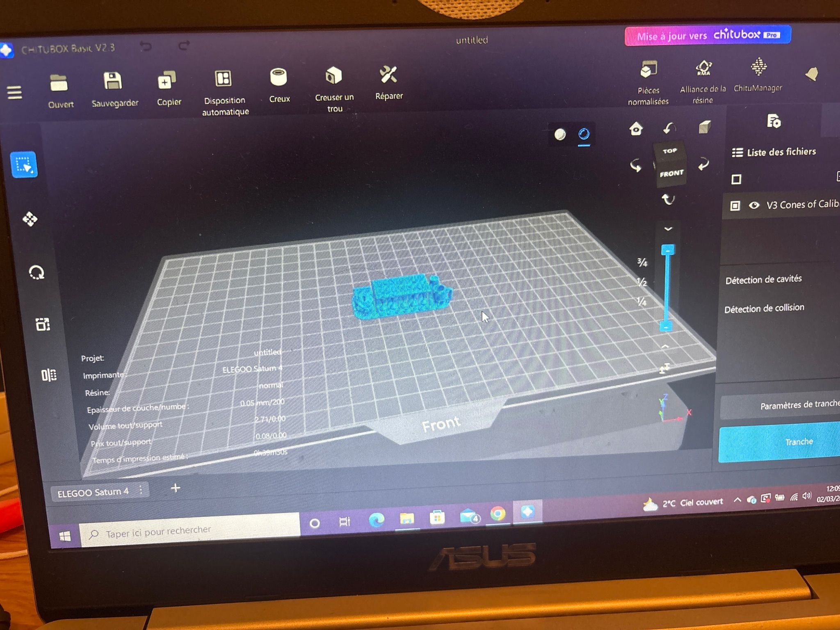The height and width of the screenshot is (630, 840).
Task: Run Disposition automatique layout
Action: point(224,78)
